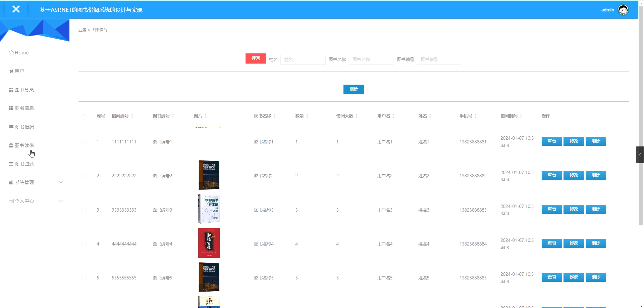Open 图书归还 (Book Return) via its icon
Image resolution: width=644 pixels, height=308 pixels.
point(10,164)
